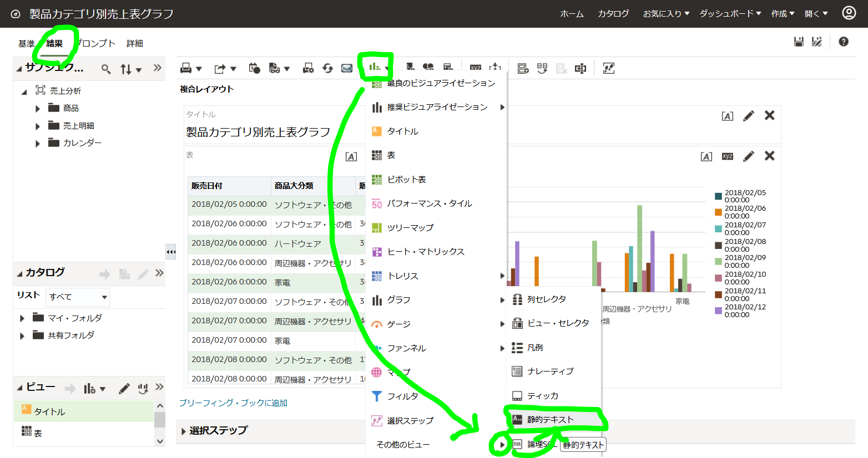Click the schedule icon with calendar
This screenshot has width=868, height=458.
click(254, 68)
